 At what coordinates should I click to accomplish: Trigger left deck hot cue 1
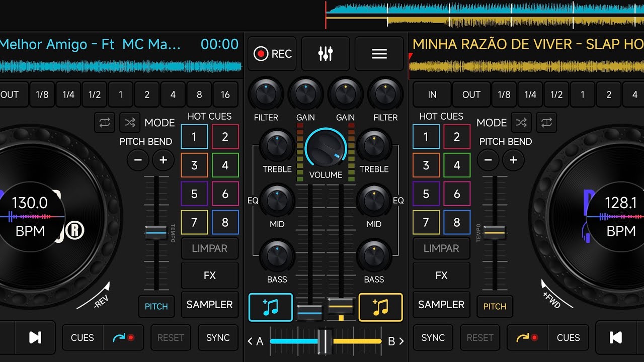click(194, 137)
